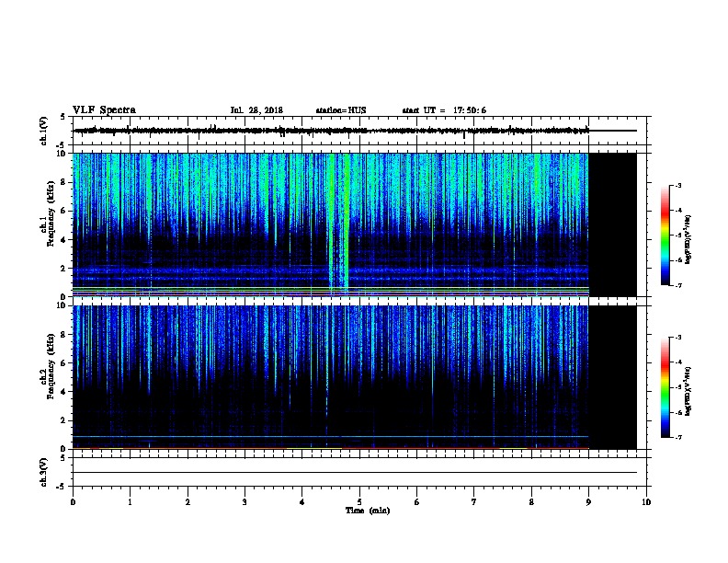
Task: Click the time axis tick labeled 10
Action: 646,502
